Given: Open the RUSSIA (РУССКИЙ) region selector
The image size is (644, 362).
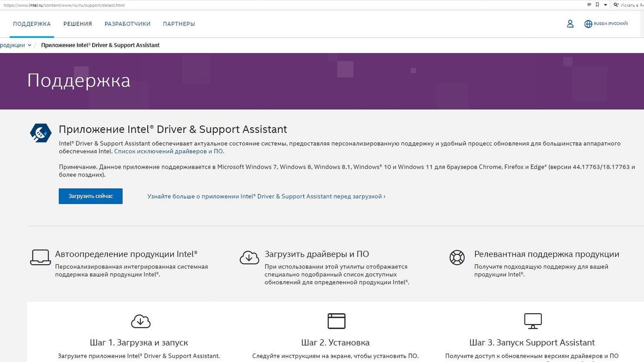Looking at the screenshot, I should tap(611, 24).
